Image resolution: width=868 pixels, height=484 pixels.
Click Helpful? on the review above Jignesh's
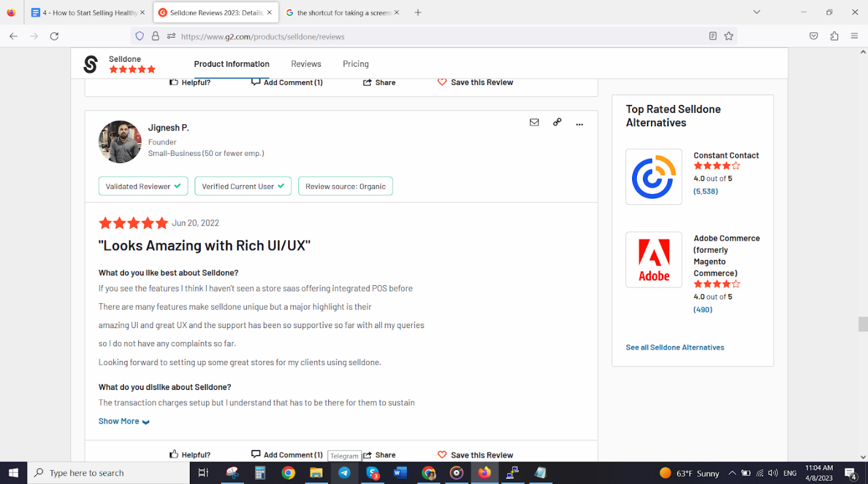(190, 82)
